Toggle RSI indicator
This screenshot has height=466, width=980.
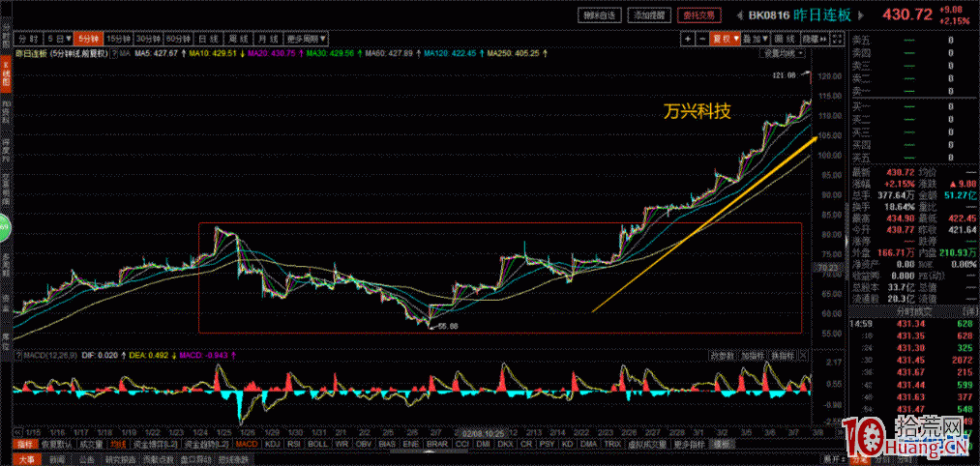pyautogui.click(x=294, y=444)
